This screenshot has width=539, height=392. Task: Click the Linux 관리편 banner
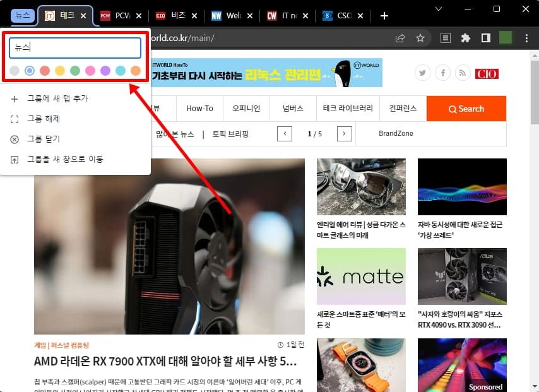267,73
